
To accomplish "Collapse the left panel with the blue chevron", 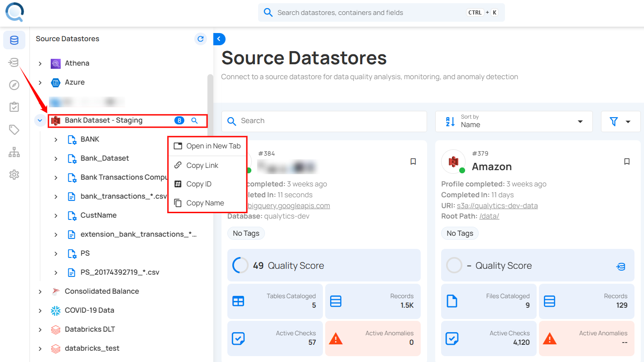I will click(219, 39).
